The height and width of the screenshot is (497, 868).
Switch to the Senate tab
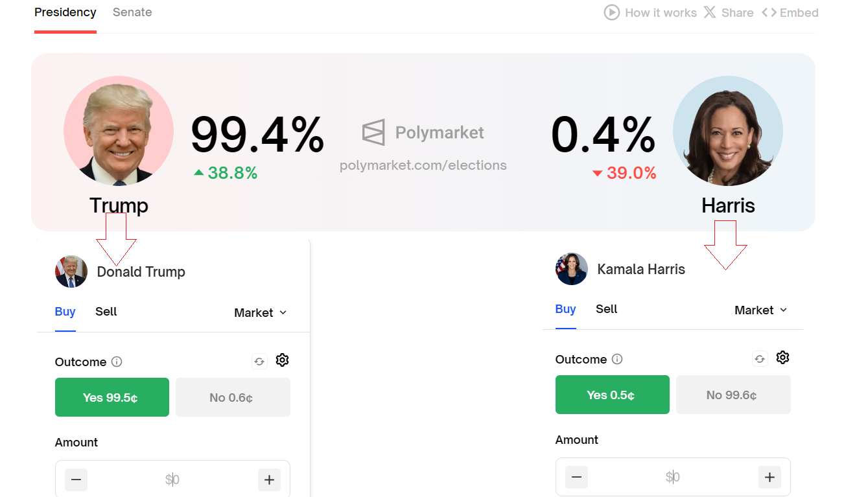pyautogui.click(x=132, y=12)
